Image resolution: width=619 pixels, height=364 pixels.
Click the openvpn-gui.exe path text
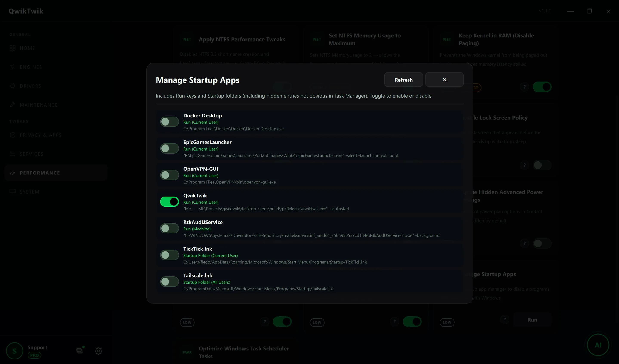[229, 182]
